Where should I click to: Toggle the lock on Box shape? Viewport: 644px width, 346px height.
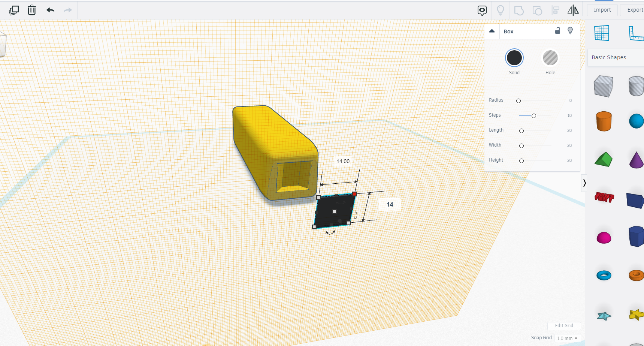(557, 31)
